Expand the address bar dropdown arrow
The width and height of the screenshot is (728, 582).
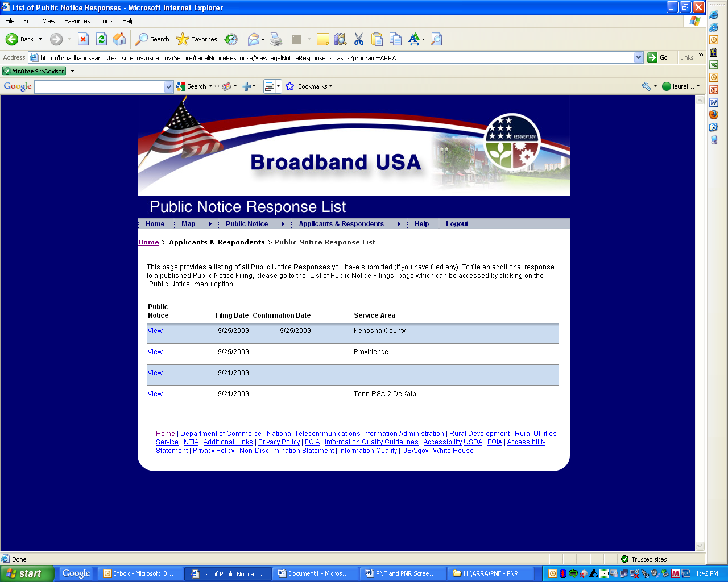[x=638, y=57]
